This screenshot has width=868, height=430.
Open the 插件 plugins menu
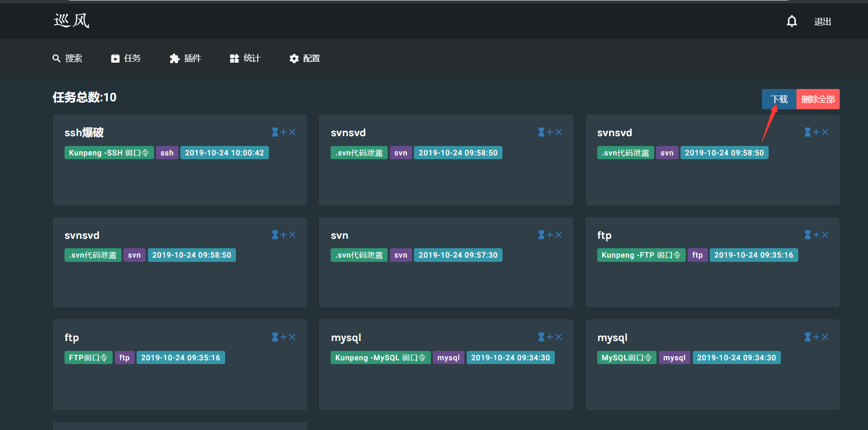click(186, 58)
